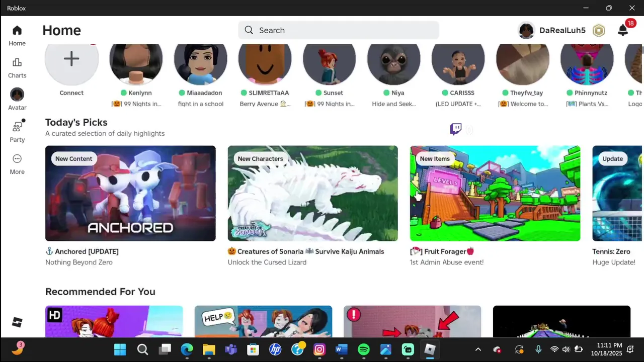Open the HELP recommended game thumbnail
Image resolution: width=644 pixels, height=362 pixels.
pyautogui.click(x=263, y=322)
